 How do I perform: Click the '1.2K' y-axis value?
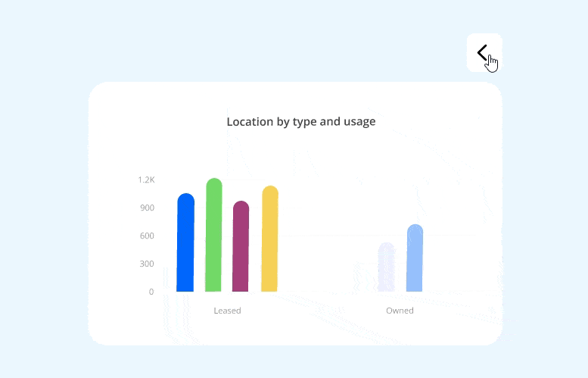click(146, 180)
